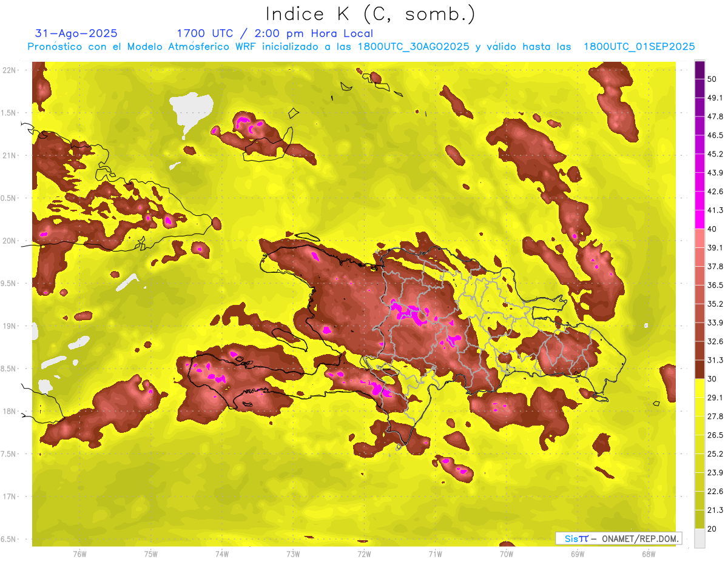Click the longitude label "75W"
Screen dimensions: 728x562
point(150,554)
